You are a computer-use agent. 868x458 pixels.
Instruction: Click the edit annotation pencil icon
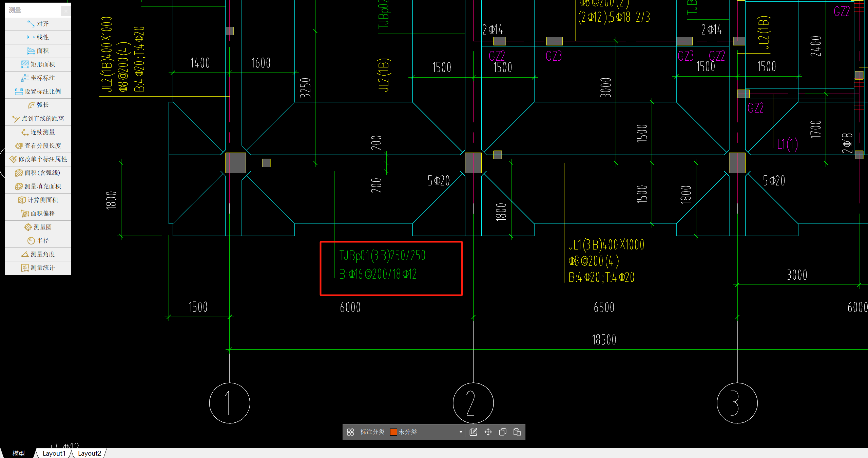(x=474, y=432)
